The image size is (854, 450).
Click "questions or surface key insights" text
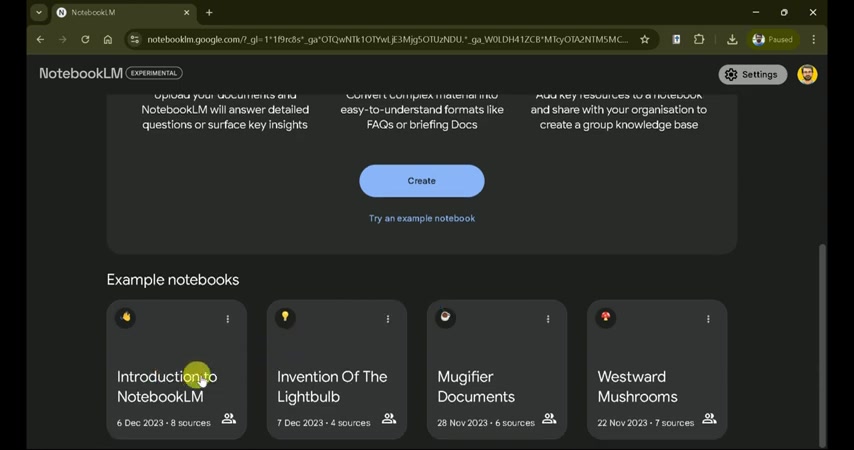click(225, 125)
